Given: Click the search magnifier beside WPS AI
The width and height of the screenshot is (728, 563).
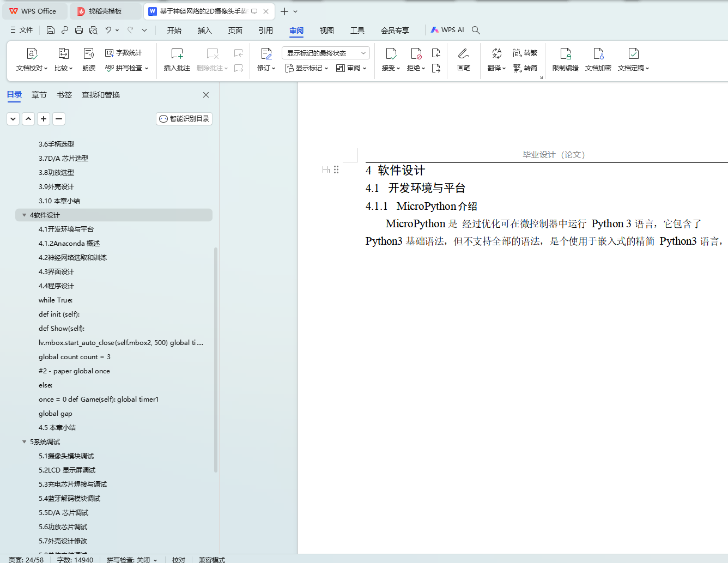Looking at the screenshot, I should 476,30.
